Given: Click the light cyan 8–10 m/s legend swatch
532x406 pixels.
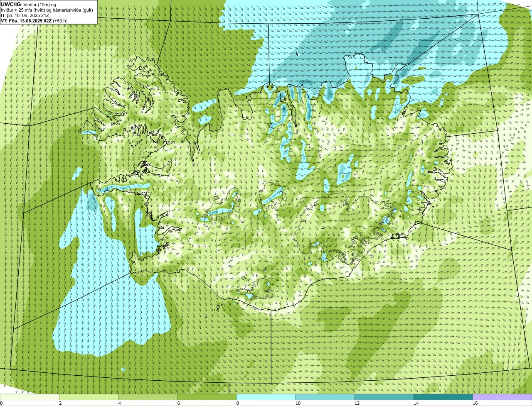Looking at the screenshot, I should (x=266, y=397).
